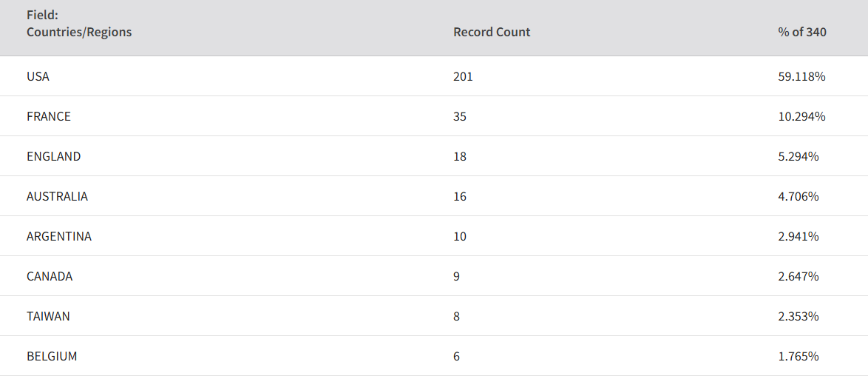Click England's record count of 18
Screen dimensions: 868x379
click(x=460, y=157)
